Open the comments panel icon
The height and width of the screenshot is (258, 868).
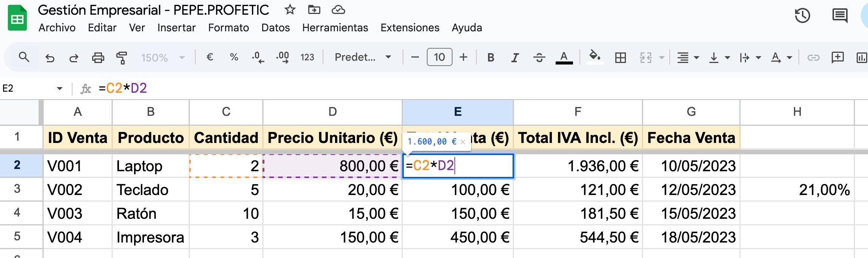(x=840, y=16)
